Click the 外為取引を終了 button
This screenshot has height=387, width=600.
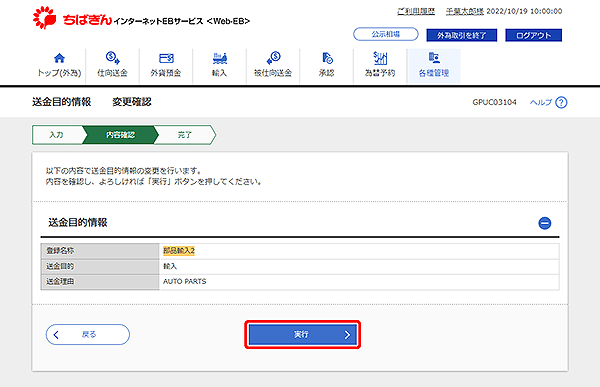click(461, 35)
